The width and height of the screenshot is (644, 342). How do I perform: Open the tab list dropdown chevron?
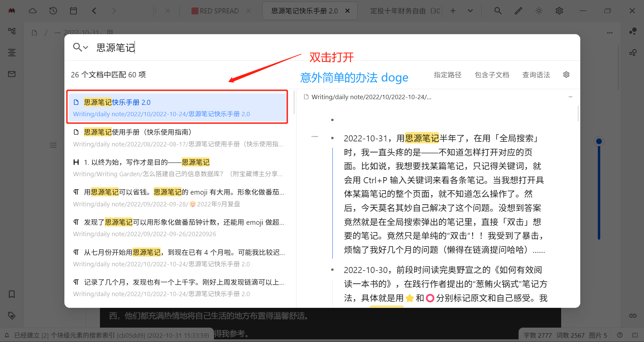pyautogui.click(x=470, y=10)
